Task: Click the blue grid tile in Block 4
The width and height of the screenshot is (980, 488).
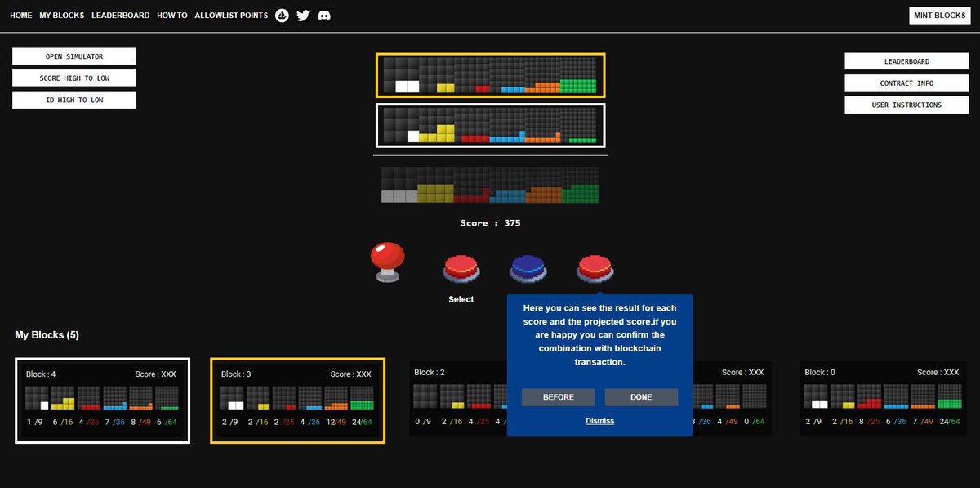Action: click(115, 398)
